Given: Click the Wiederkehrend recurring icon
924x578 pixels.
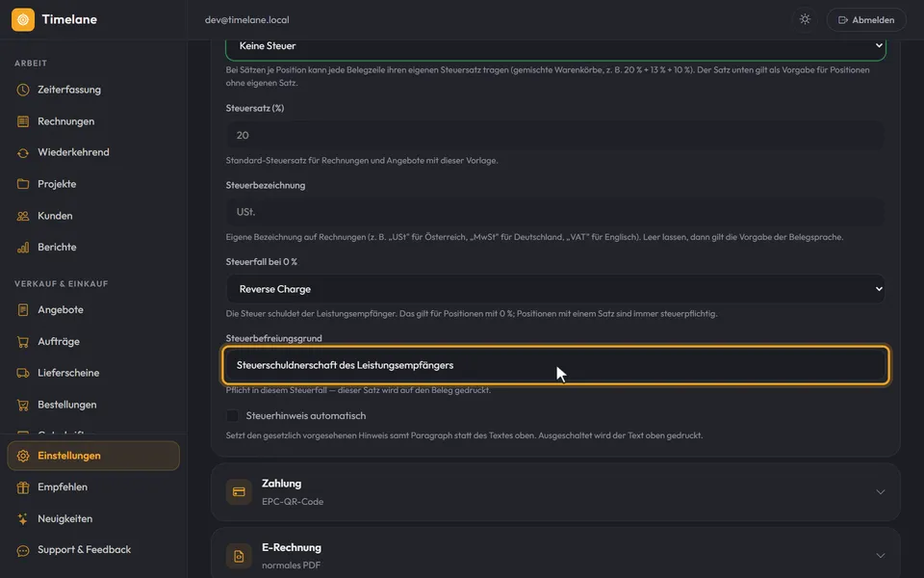Looking at the screenshot, I should [23, 153].
